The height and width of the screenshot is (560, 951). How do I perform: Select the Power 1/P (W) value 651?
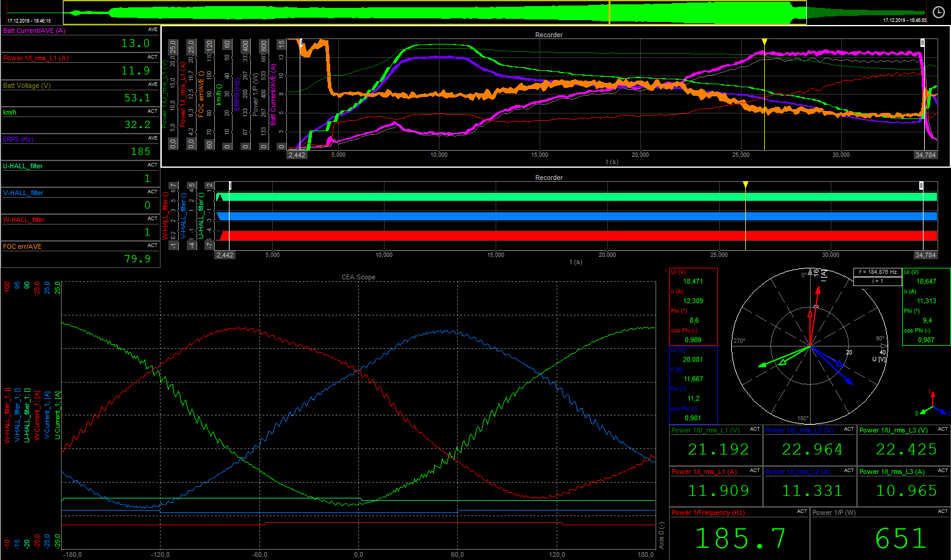click(901, 539)
